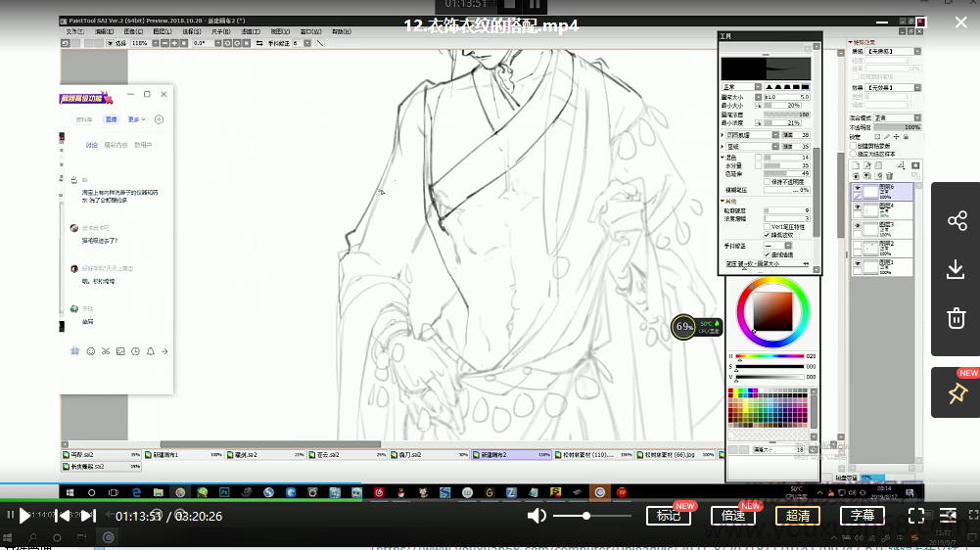Open the 质感 texture dropdown
Image resolution: width=980 pixels, height=550 pixels.
891,51
